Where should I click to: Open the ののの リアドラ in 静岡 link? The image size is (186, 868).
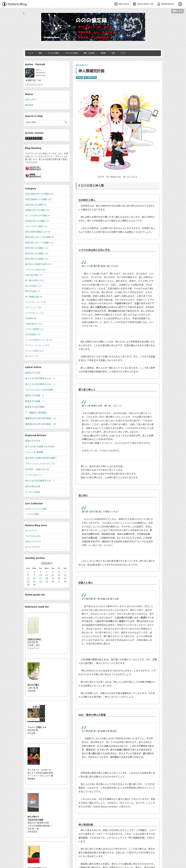tap(36, 509)
